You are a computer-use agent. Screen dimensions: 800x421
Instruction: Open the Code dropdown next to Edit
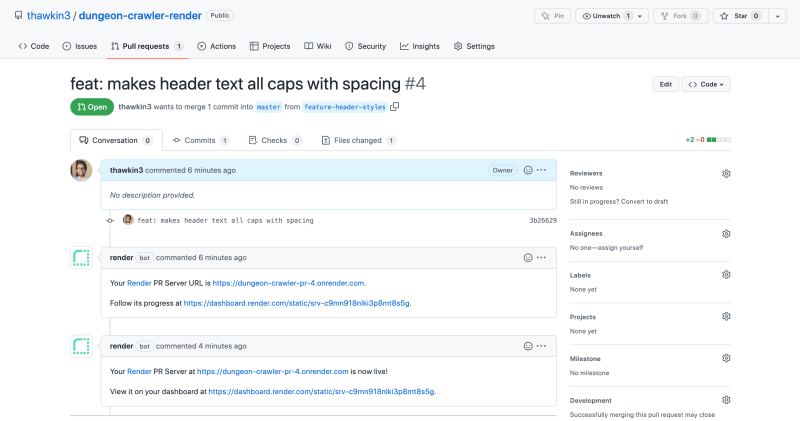click(x=706, y=84)
